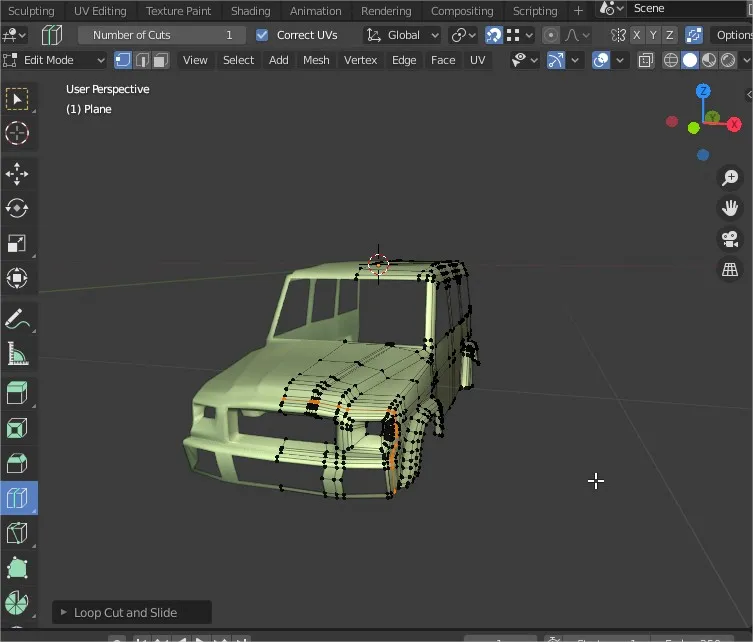The image size is (753, 642).
Task: Select the Select Box tool
Action: click(17, 99)
